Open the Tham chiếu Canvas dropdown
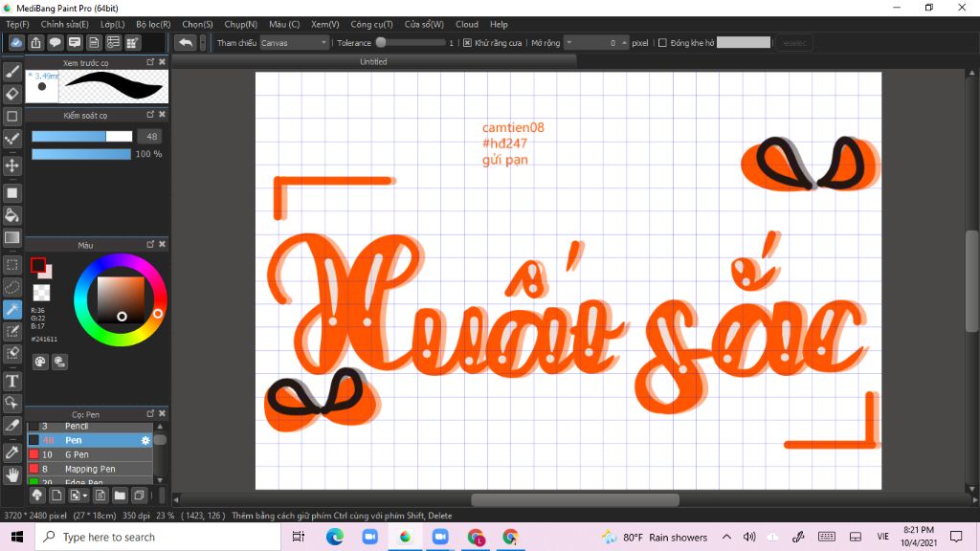Viewport: 980px width, 551px height. (295, 43)
